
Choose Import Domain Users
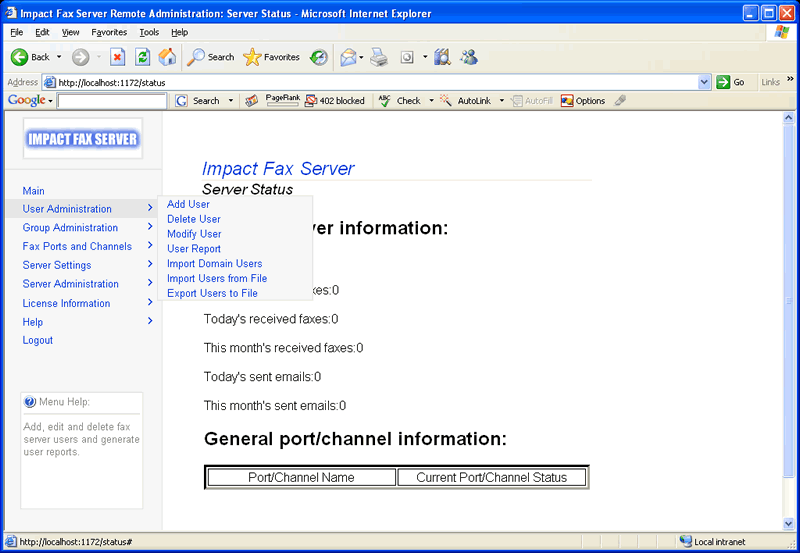[214, 263]
